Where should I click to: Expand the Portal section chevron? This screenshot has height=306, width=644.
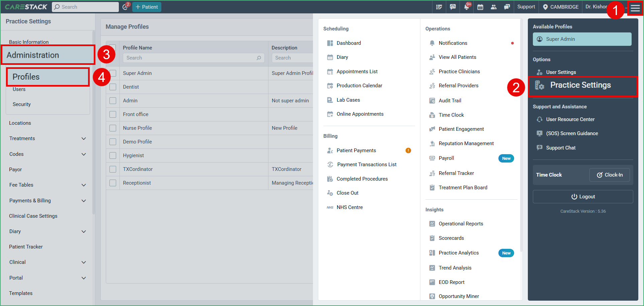tap(84, 278)
